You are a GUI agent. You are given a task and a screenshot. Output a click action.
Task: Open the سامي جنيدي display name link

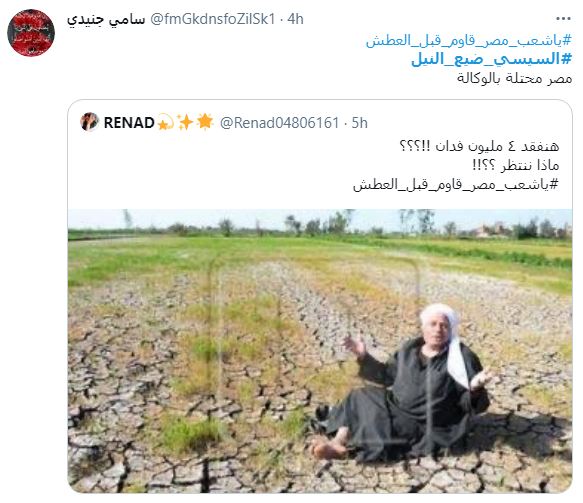point(106,19)
